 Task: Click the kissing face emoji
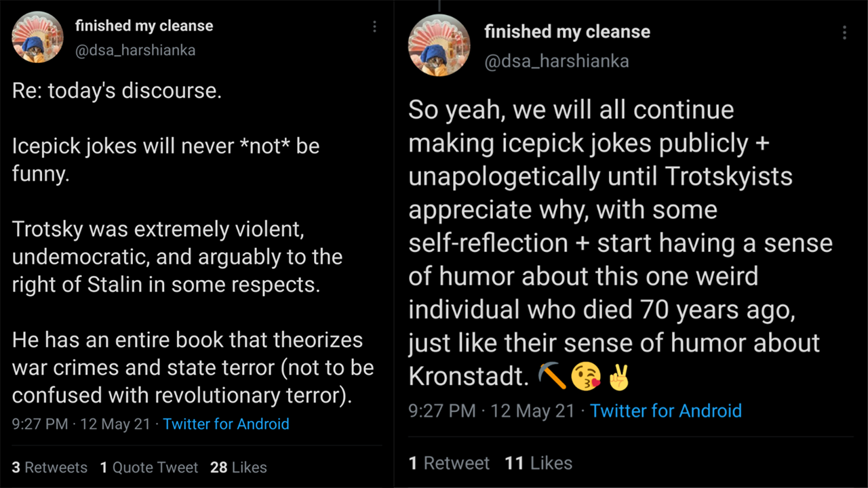(586, 377)
